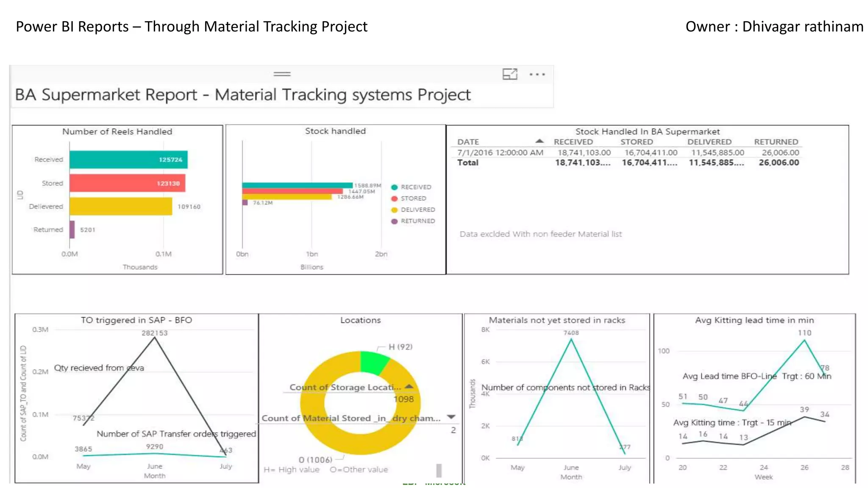Click TO triggered in SAP - BFO title
868x488 pixels.
136,320
